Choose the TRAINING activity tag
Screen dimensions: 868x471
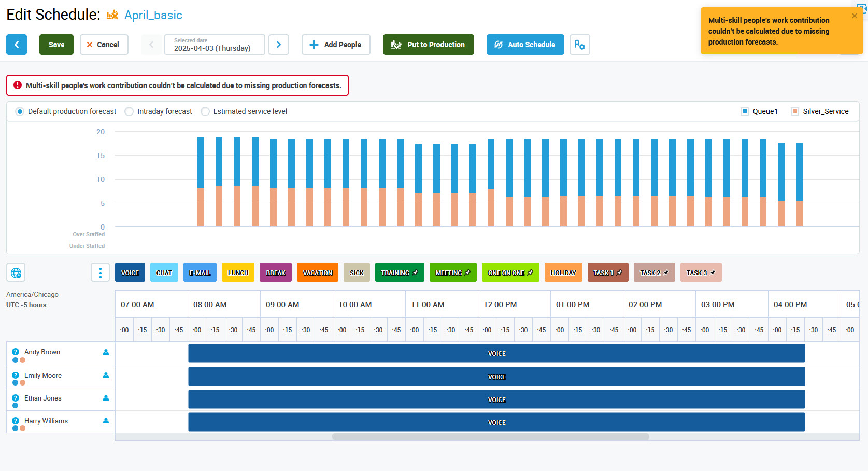[399, 273]
